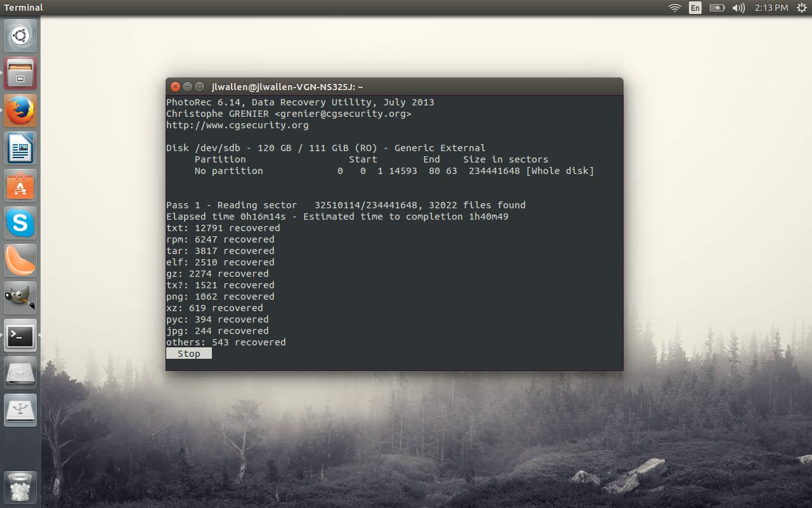Launch LibreOffice Writer from the dock

pyautogui.click(x=20, y=148)
